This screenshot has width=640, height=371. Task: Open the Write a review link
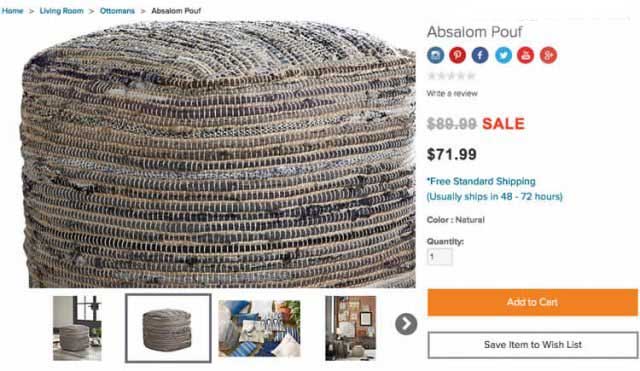[452, 93]
